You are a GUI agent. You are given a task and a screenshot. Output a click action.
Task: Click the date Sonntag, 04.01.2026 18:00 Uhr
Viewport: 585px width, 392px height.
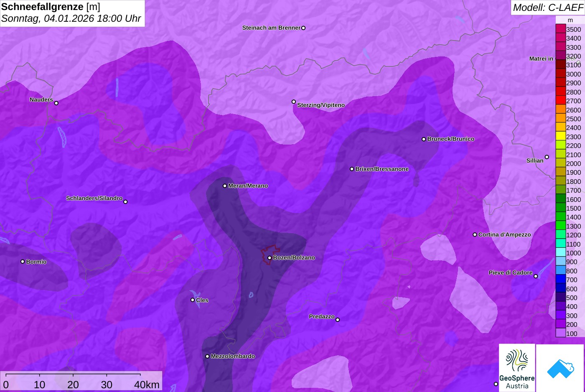tap(71, 19)
